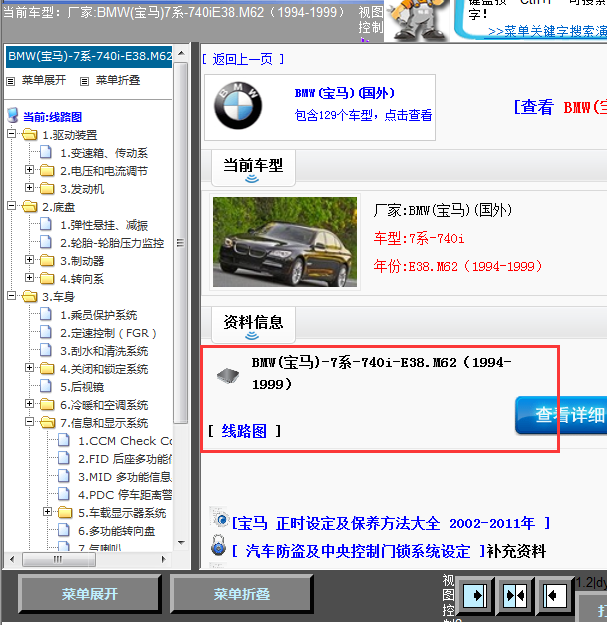Click the gray box icon in 资料信息
The width and height of the screenshot is (607, 625).
[228, 375]
